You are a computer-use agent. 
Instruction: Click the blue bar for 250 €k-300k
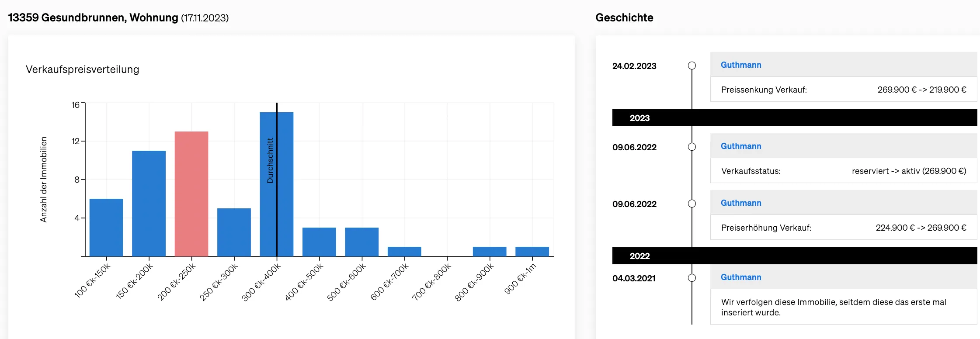(234, 232)
